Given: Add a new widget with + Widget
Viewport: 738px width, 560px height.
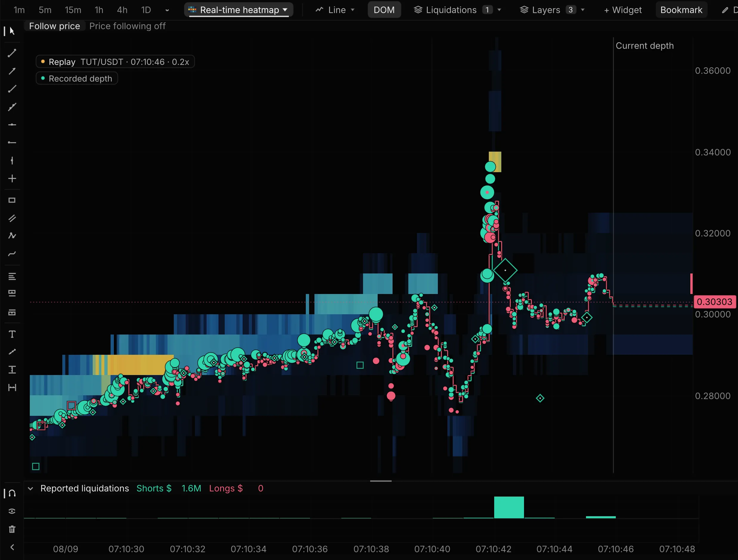Looking at the screenshot, I should coord(623,10).
